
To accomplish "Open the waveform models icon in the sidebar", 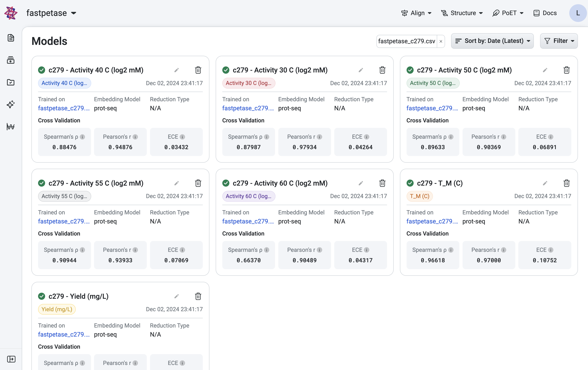I will 11,127.
